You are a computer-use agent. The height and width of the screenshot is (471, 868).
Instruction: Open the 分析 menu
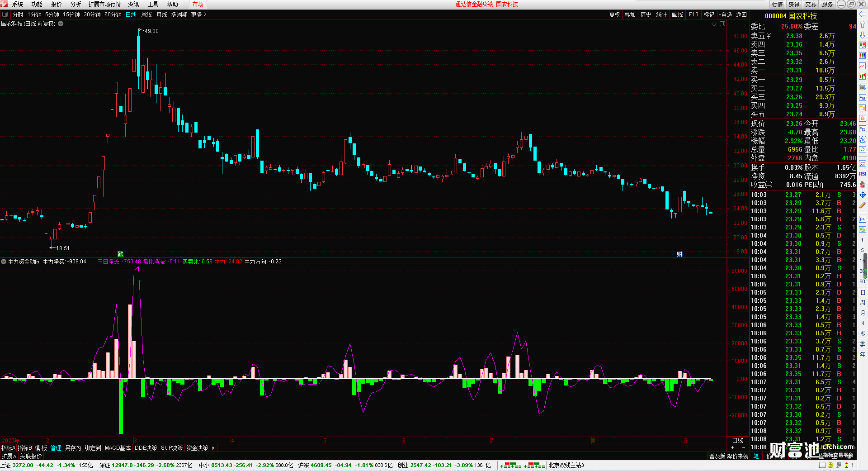75,4
